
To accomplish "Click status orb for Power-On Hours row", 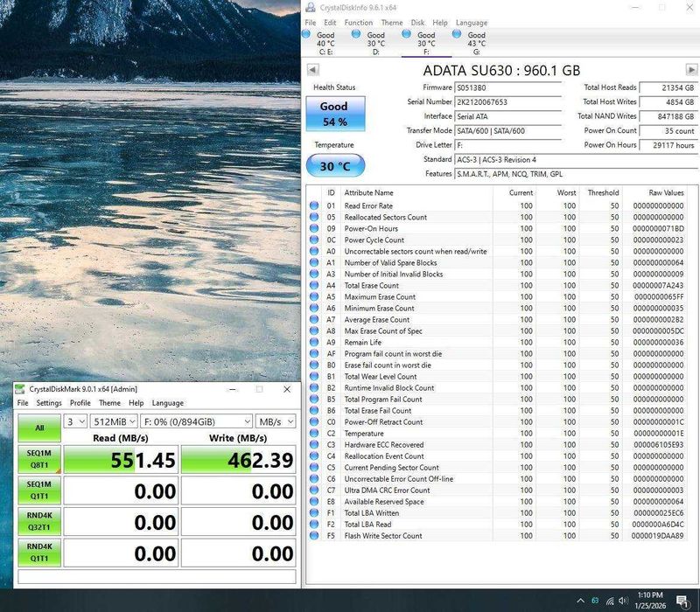I will (x=314, y=228).
